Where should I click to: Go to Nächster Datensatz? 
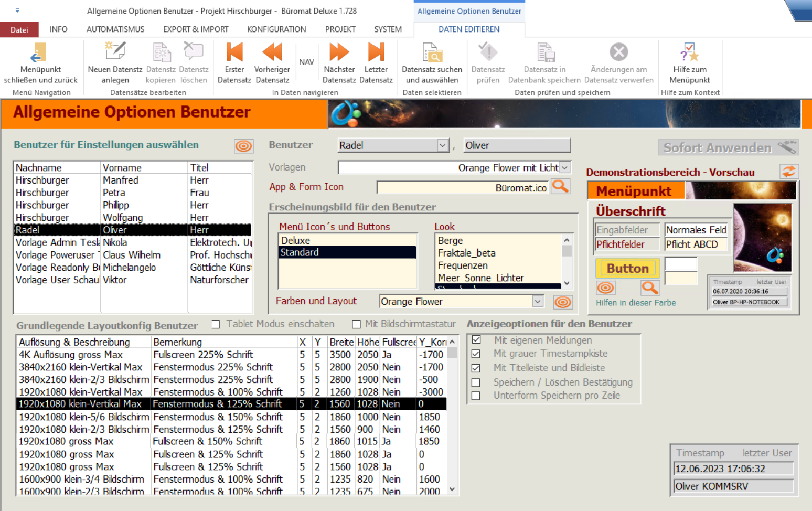(339, 53)
